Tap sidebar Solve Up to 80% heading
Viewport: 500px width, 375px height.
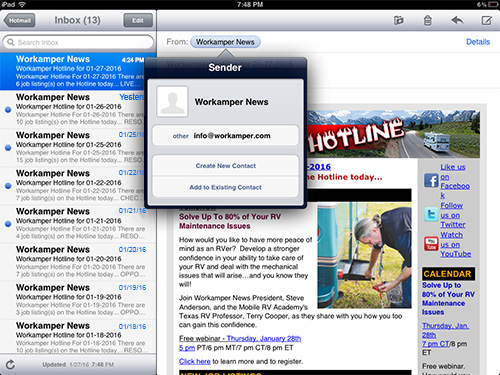pyautogui.click(x=448, y=299)
